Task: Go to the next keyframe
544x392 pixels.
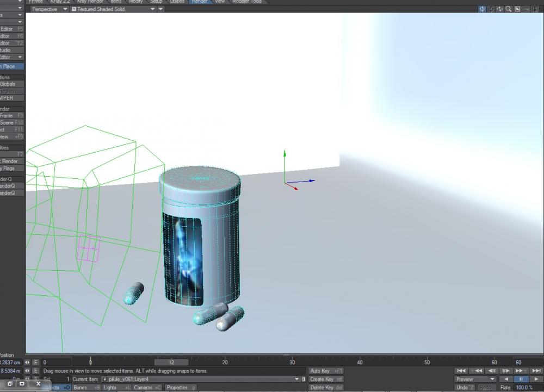Action: coord(521,371)
